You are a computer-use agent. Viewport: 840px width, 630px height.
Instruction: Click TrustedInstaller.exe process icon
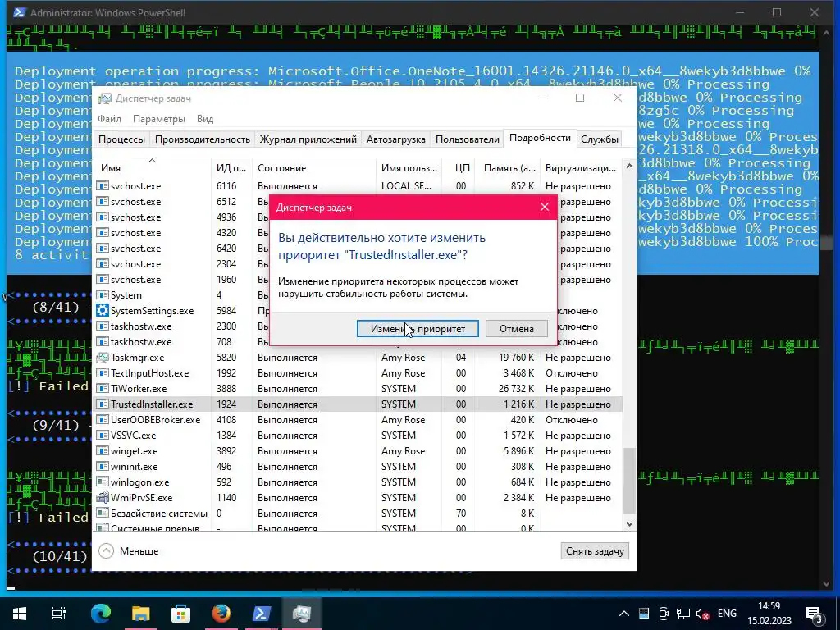coord(103,404)
